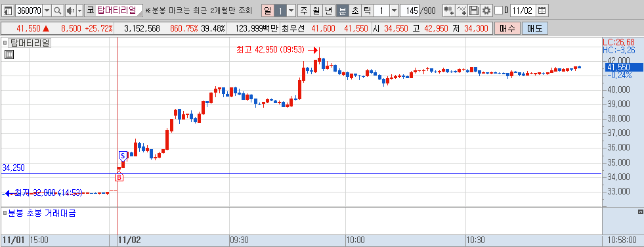644x247 pixels.
Task: Click the price change 8,500 value
Action: (x=71, y=28)
